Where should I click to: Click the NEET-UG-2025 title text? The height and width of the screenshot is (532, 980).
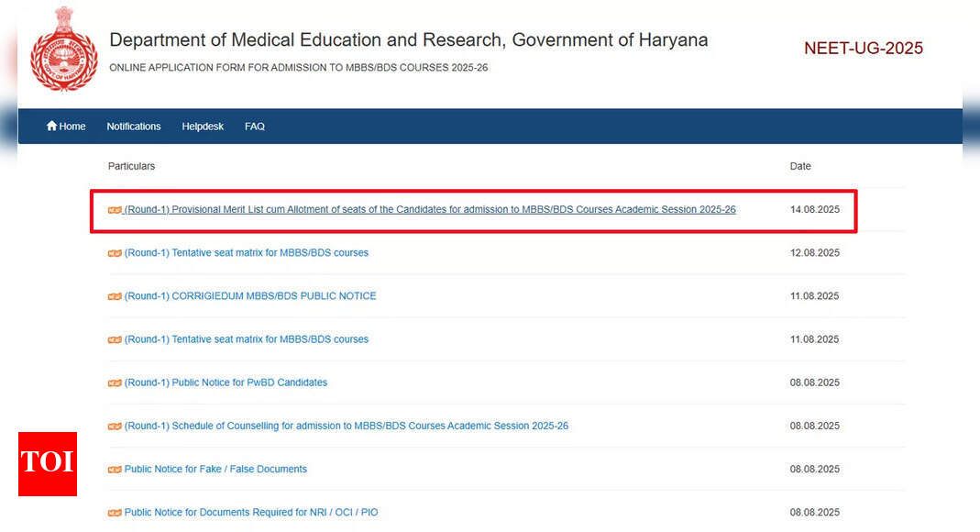(864, 48)
